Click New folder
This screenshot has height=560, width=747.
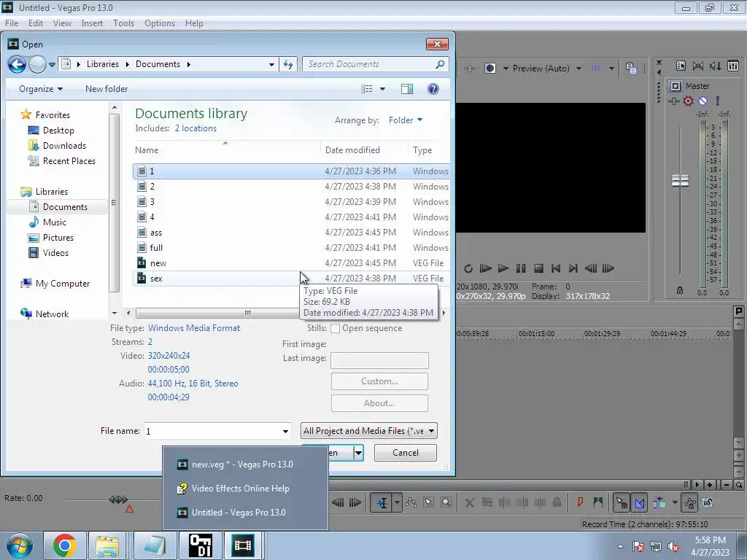[107, 89]
